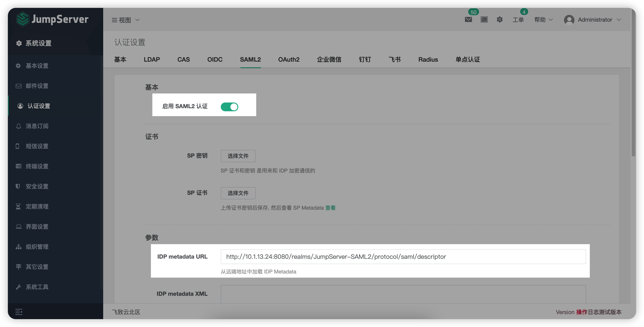The height and width of the screenshot is (327, 644).
Task: Click the 查看 link for SP Metadata
Action: 331,208
